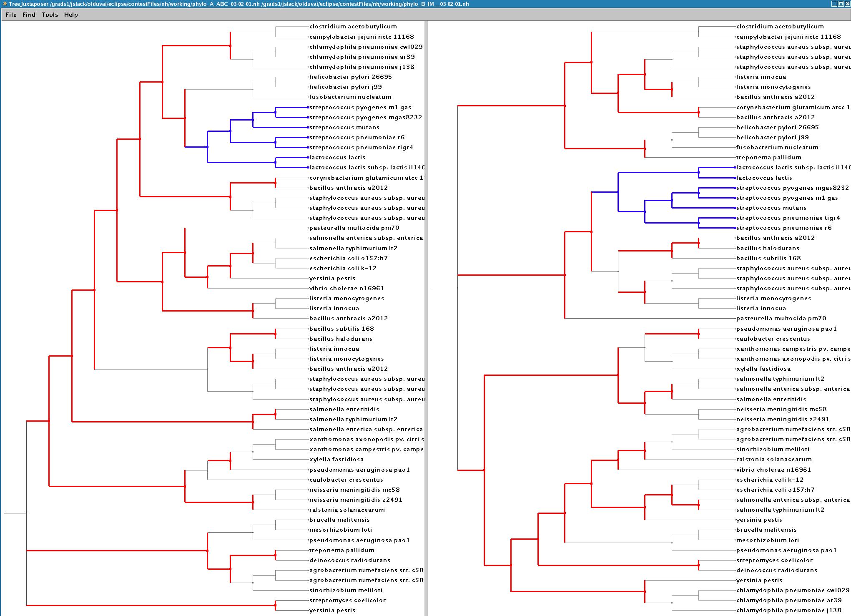Choose bacillus halodurans in left tree
The image size is (851, 616).
tap(341, 339)
